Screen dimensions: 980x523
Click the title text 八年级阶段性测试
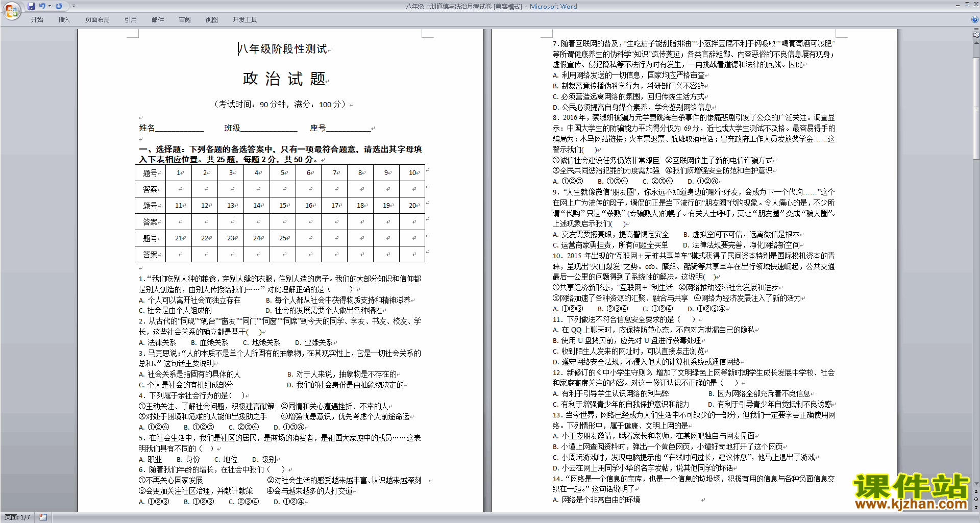click(x=283, y=49)
